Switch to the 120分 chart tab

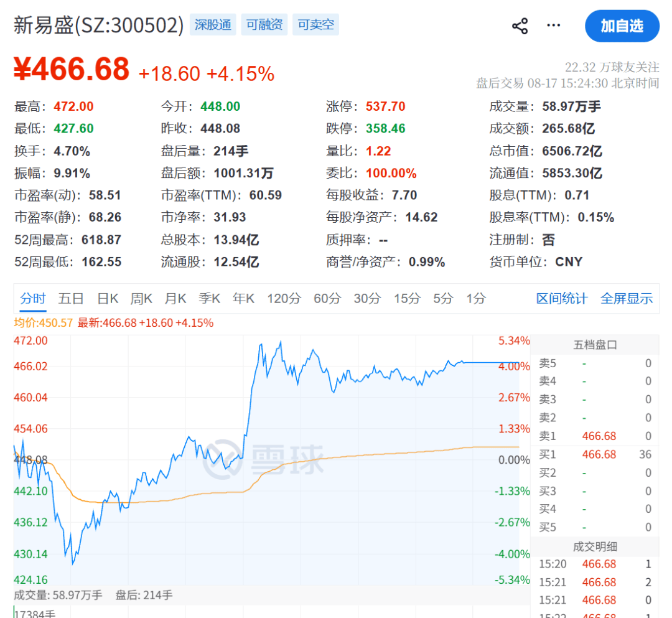pyautogui.click(x=284, y=298)
